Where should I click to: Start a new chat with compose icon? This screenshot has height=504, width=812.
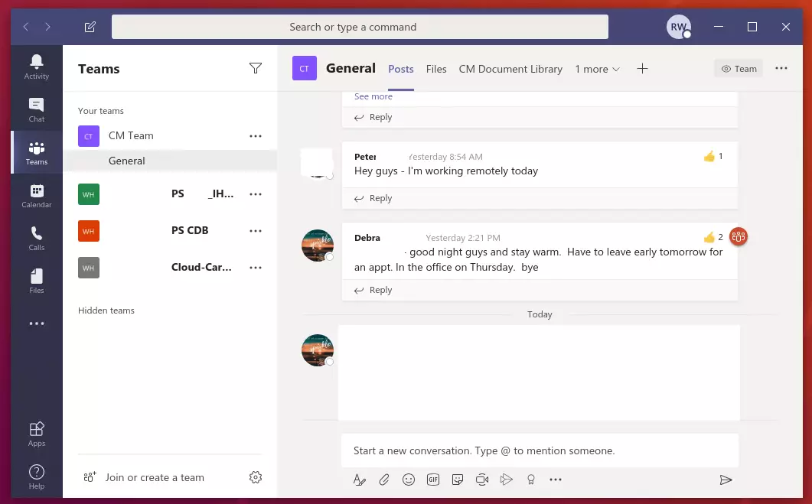click(x=90, y=27)
